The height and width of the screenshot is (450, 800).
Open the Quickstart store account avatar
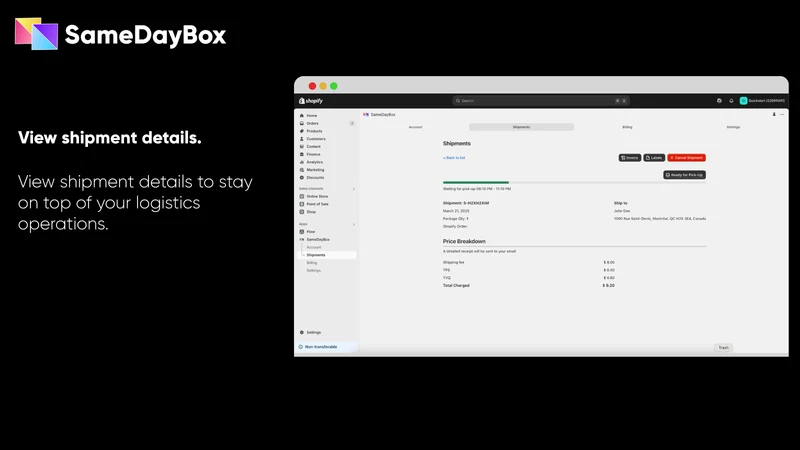click(743, 101)
